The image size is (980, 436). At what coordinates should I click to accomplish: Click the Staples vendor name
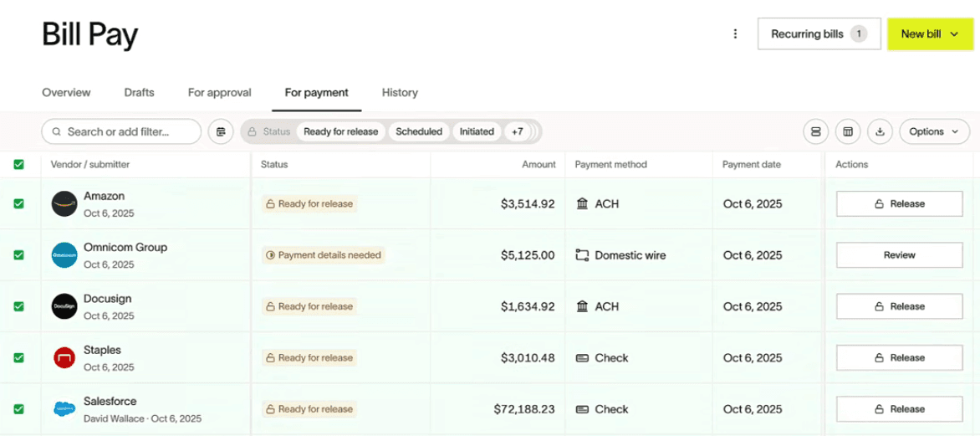[103, 350]
